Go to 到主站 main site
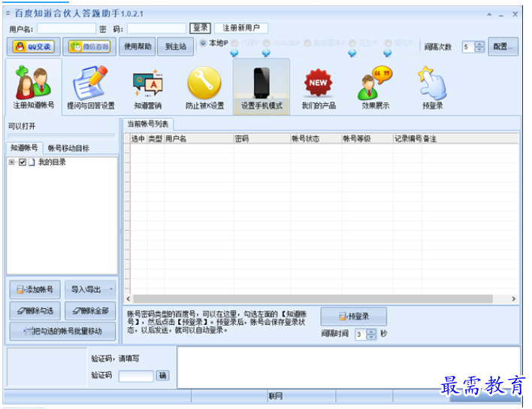The height and width of the screenshot is (409, 532). 176,47
